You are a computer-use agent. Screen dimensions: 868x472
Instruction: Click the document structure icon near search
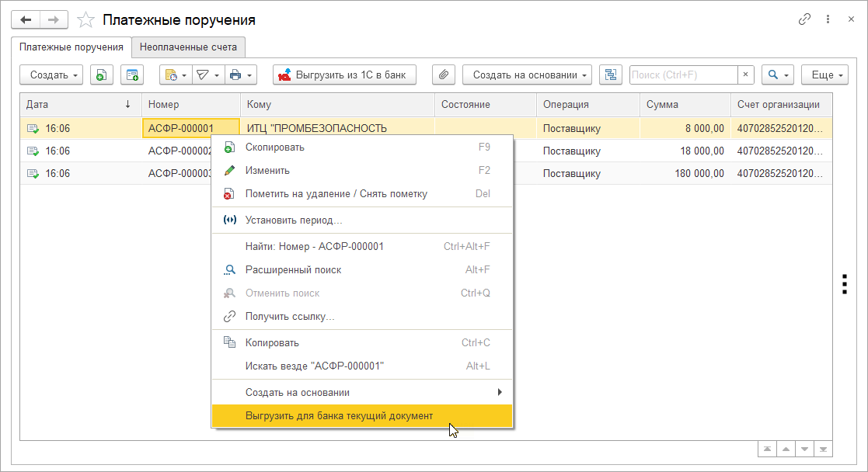click(610, 75)
